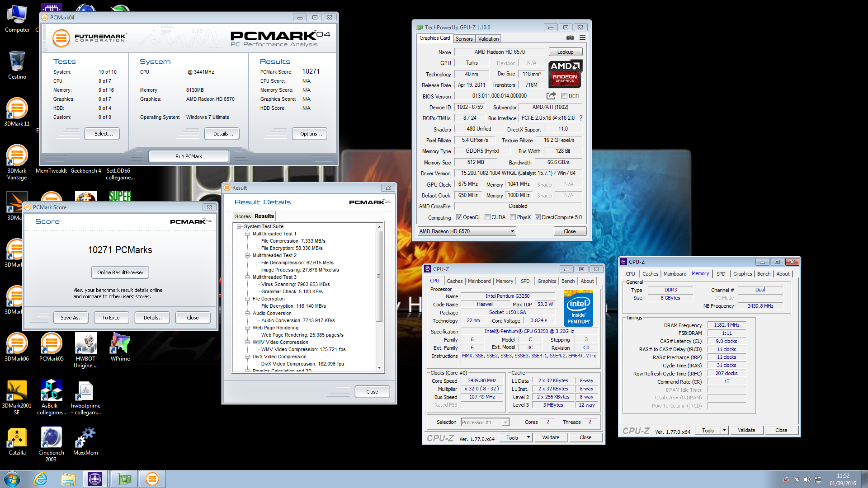This screenshot has width=868, height=488.
Task: Switch to Sensors tab in GPU-Z
Action: 464,39
